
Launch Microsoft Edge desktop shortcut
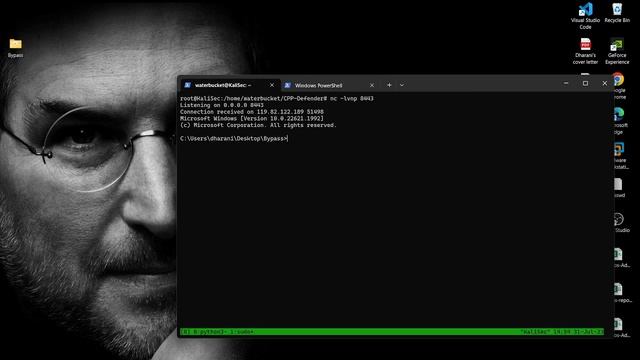coord(619,121)
